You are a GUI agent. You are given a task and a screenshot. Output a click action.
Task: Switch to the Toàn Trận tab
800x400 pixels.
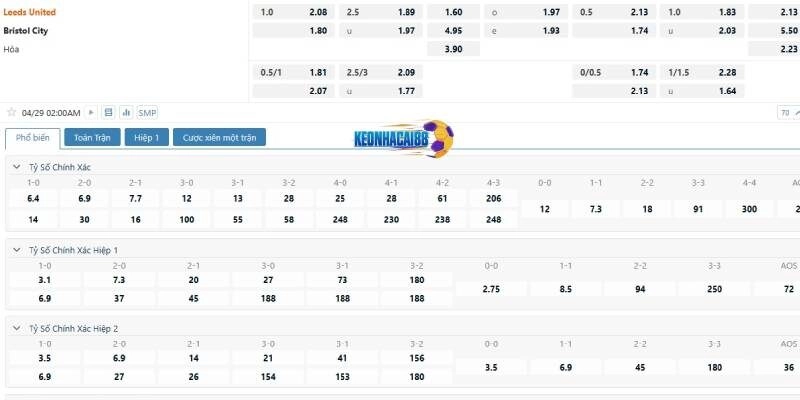coord(92,138)
